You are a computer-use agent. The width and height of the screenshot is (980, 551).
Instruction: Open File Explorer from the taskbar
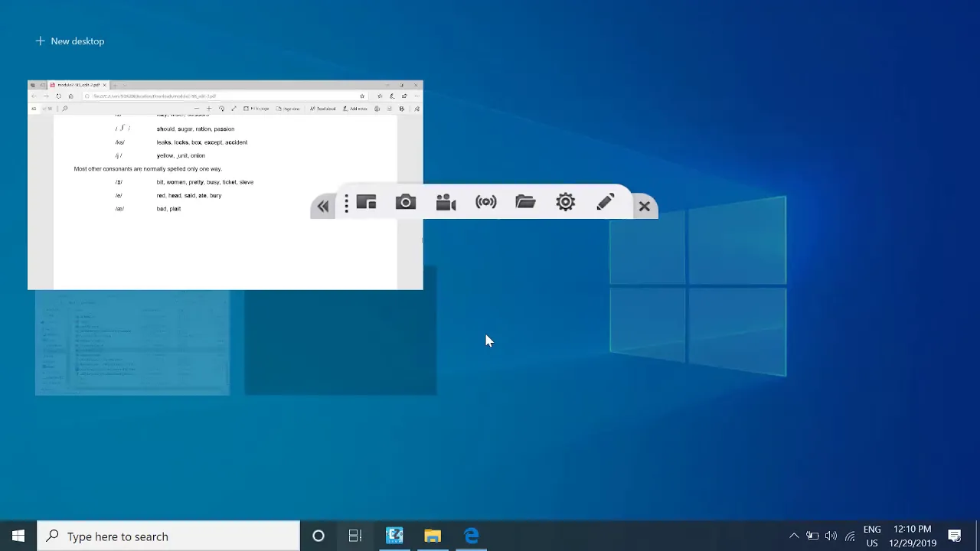433,536
